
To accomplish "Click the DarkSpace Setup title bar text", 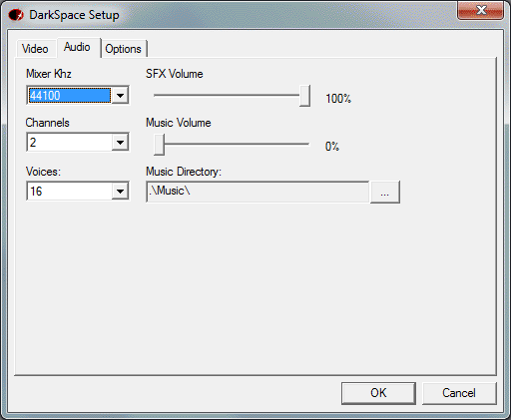I will coord(74,15).
